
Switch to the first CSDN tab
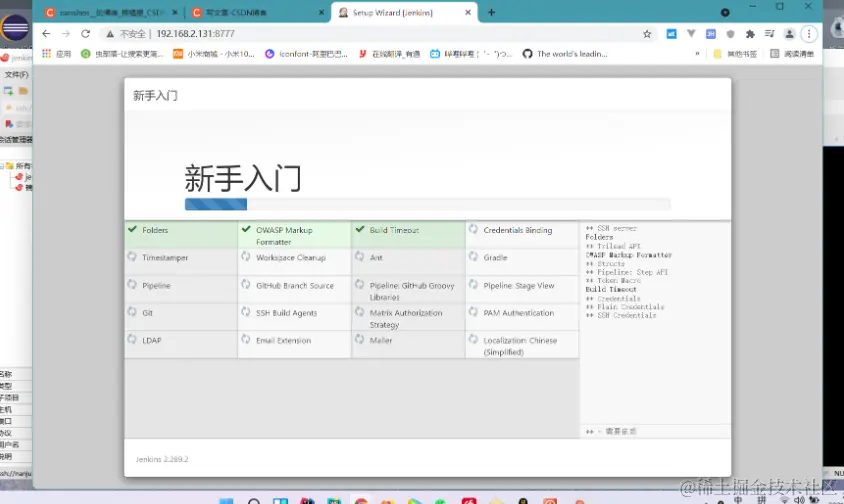111,12
